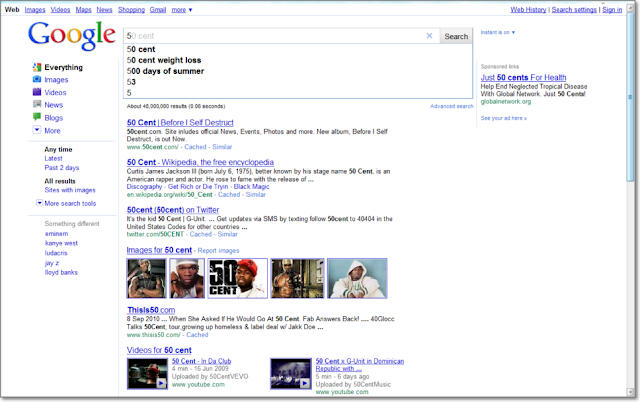This screenshot has height=402, width=640.
Task: Open News in the top navigation
Action: click(104, 10)
